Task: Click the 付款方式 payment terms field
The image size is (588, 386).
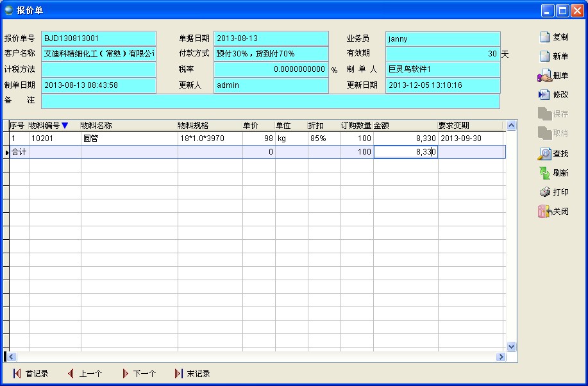Action: click(271, 54)
